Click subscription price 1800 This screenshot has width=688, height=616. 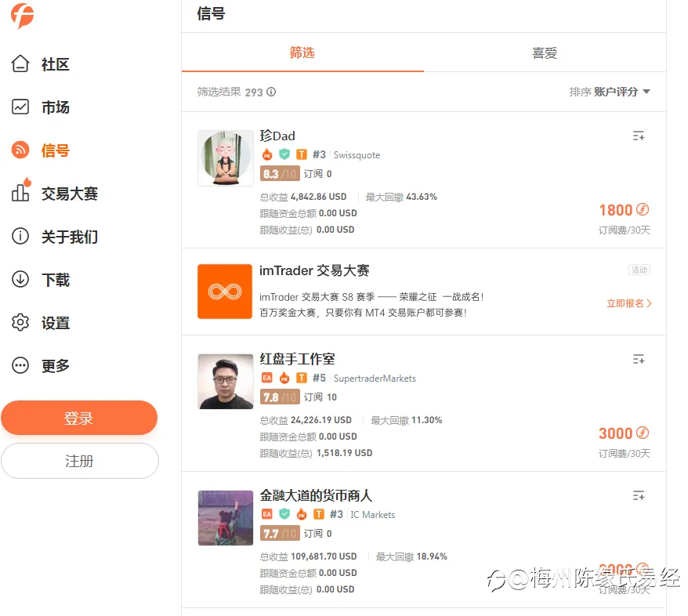(x=616, y=210)
